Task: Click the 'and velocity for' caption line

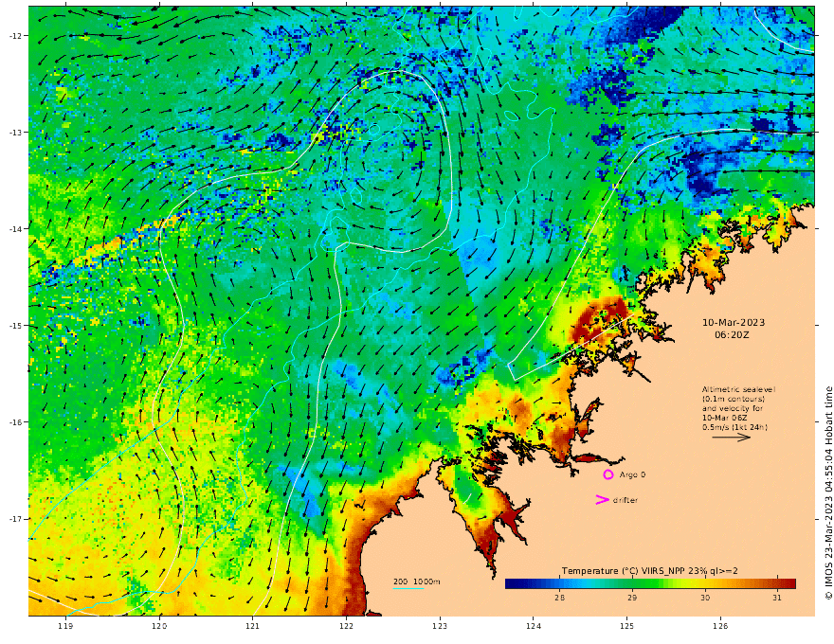Action: pos(733,408)
